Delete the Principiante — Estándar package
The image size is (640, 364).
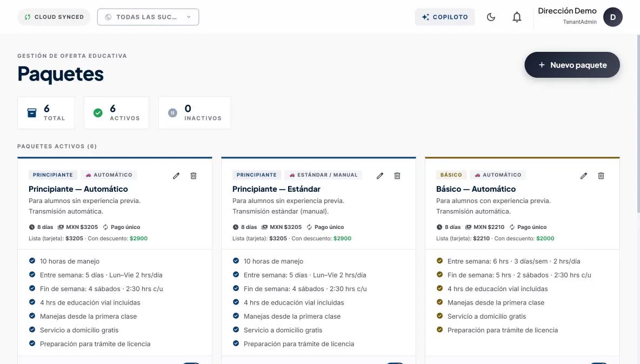click(x=397, y=176)
